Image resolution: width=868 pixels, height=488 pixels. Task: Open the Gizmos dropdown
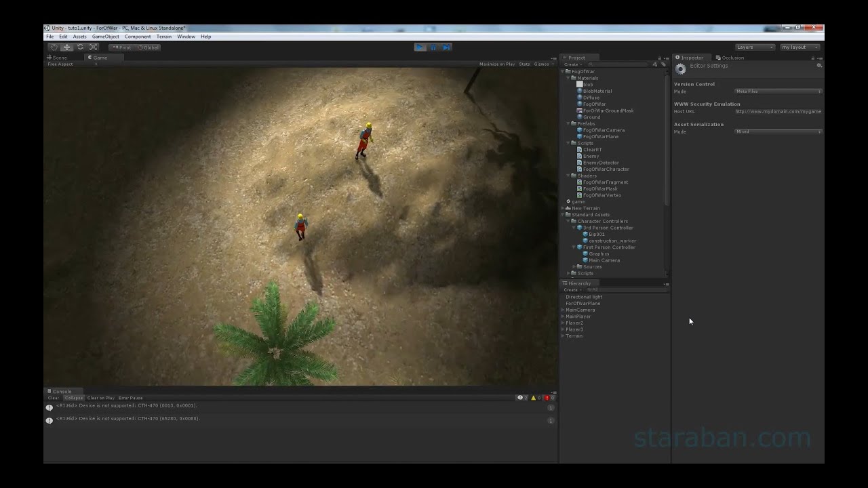click(x=542, y=64)
